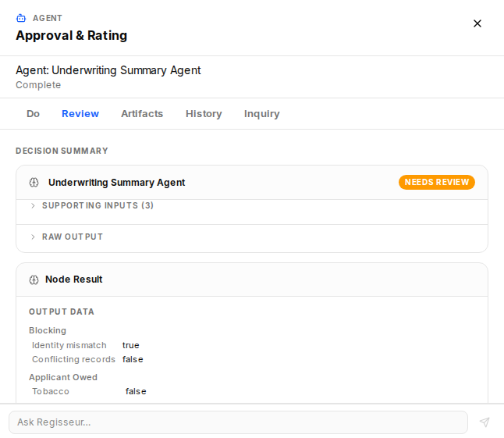Select the Review tab
Screen dimensions: 504x438
coord(80,113)
